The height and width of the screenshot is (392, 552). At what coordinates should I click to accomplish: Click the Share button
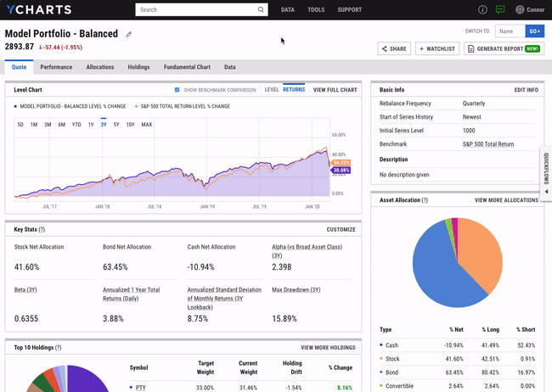394,48
